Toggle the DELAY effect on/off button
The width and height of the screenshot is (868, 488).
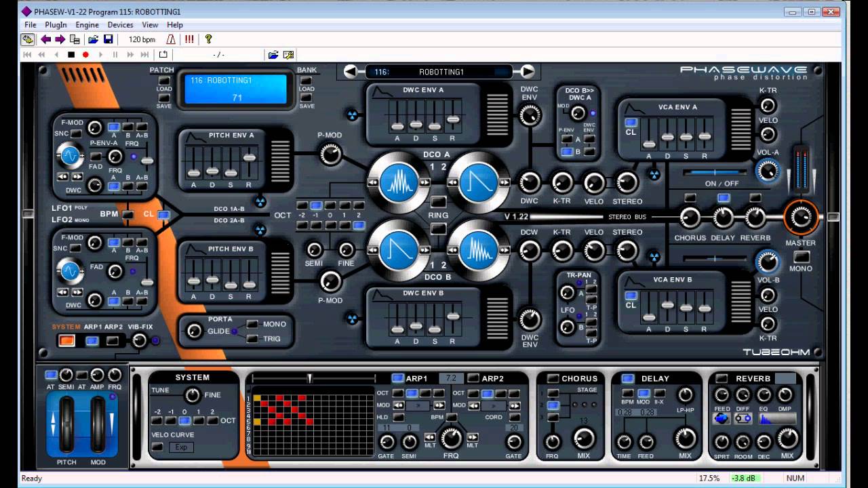tap(627, 378)
